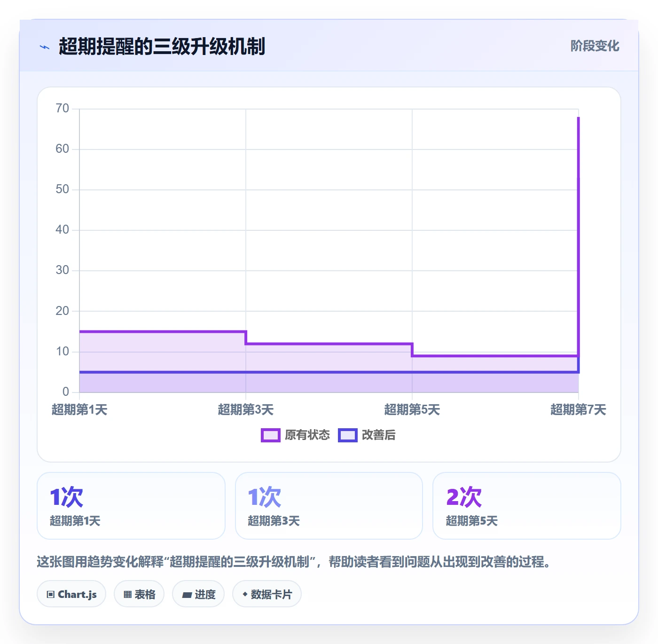
Task: Click the 超期第5天 x-axis label
Action: tap(412, 409)
